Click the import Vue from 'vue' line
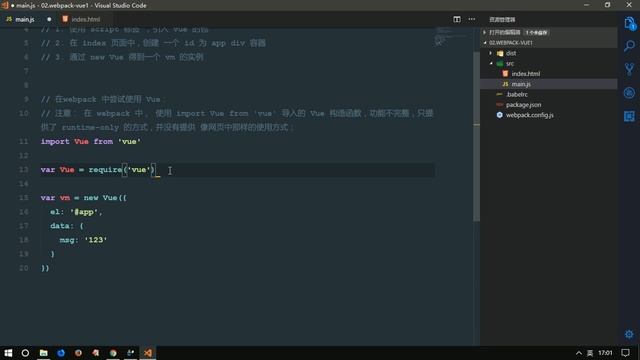This screenshot has width=640, height=360. 91,142
